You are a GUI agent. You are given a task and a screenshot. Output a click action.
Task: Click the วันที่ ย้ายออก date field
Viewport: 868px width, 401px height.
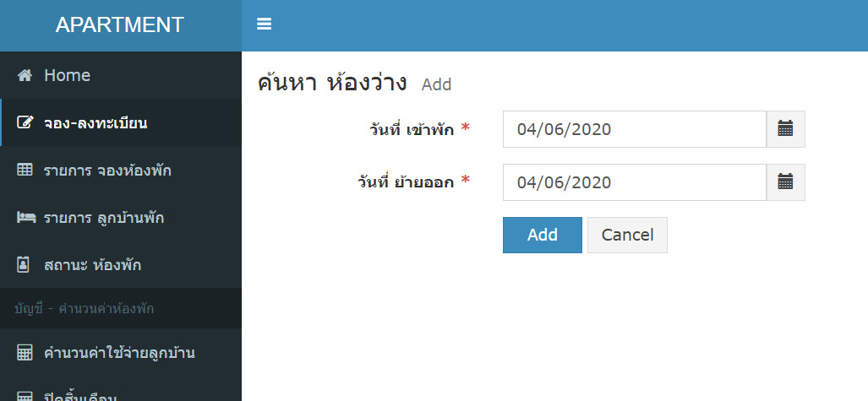click(635, 182)
